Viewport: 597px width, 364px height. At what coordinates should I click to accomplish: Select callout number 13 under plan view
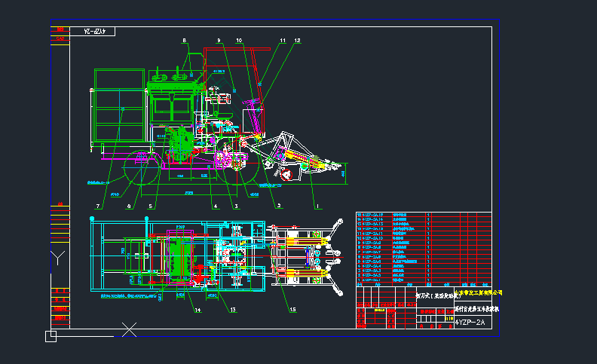233,310
